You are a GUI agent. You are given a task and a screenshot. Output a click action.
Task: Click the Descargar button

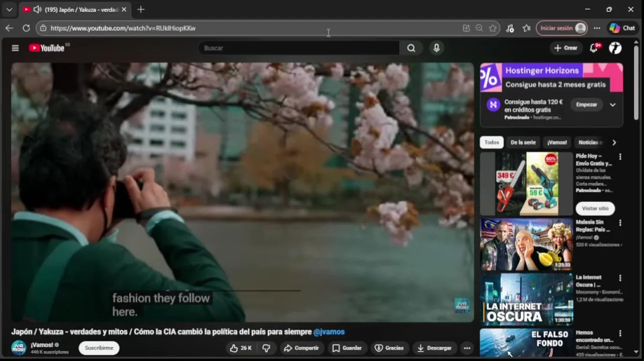pyautogui.click(x=434, y=348)
